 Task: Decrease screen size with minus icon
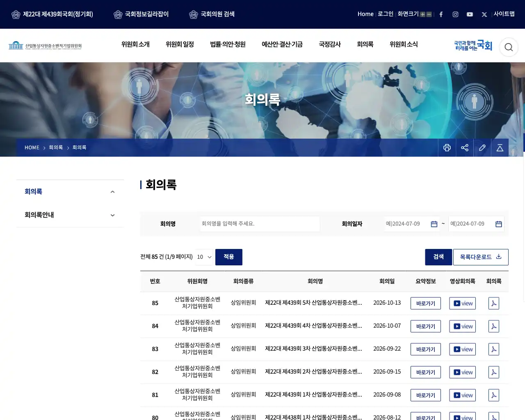tap(429, 14)
